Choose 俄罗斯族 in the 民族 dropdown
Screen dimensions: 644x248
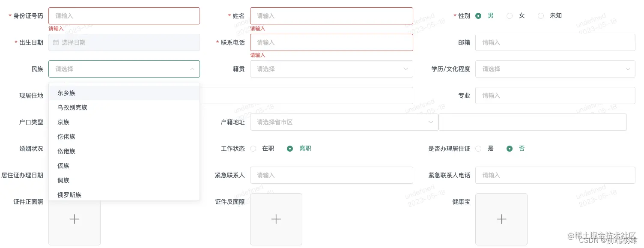point(69,195)
